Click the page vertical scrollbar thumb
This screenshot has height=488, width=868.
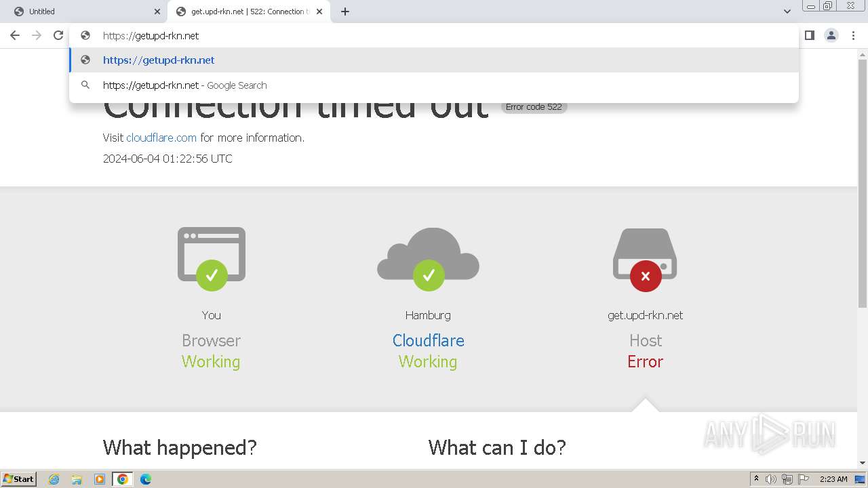pyautogui.click(x=863, y=183)
